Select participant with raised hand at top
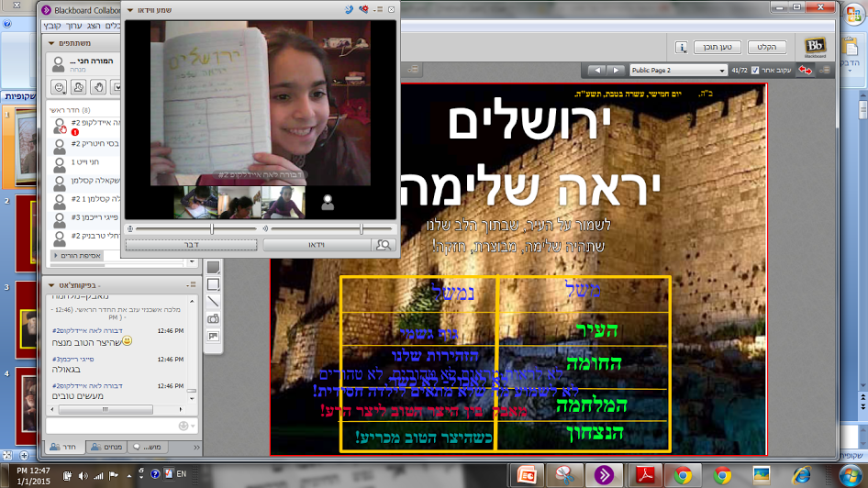Screen dimensions: 868x488 click(x=84, y=126)
